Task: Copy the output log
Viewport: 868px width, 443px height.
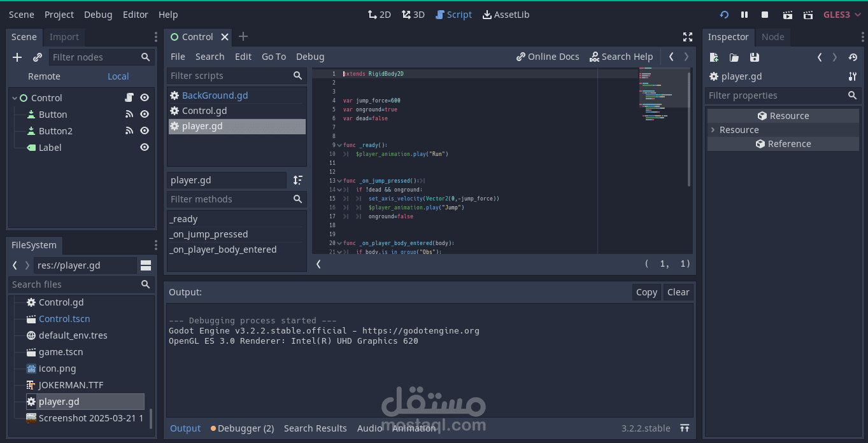Action: tap(646, 292)
